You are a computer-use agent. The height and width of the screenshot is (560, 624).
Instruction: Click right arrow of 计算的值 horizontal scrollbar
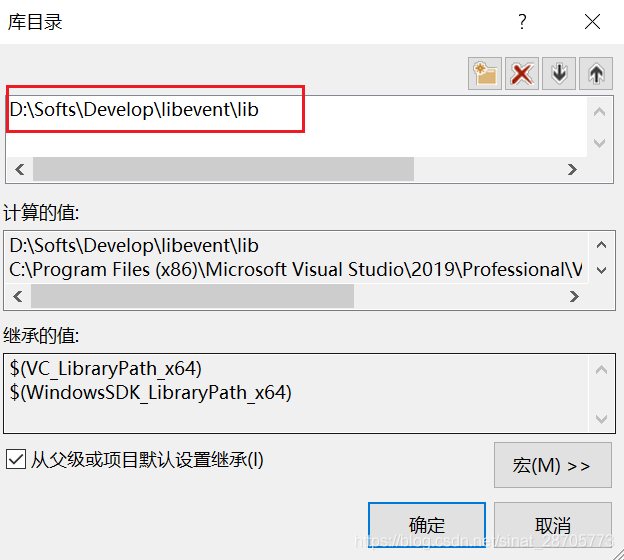574,297
